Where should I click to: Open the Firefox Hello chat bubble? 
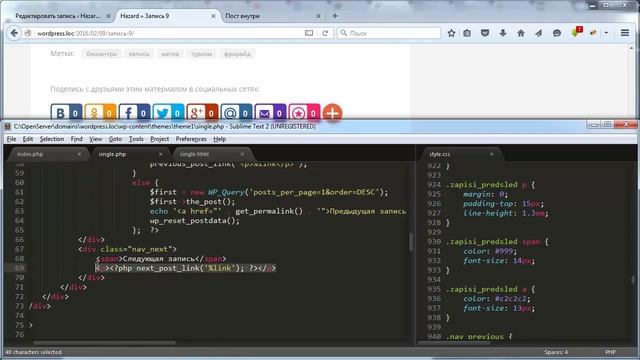tap(557, 33)
